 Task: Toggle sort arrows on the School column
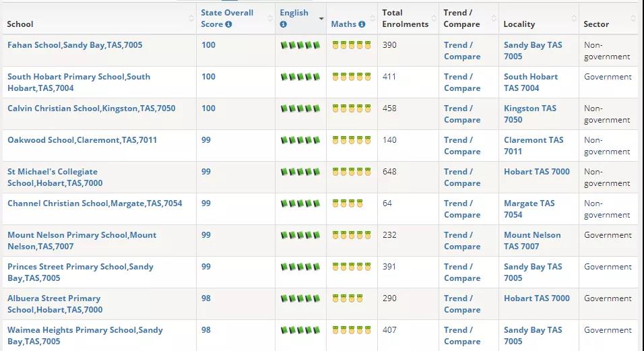[x=191, y=18]
